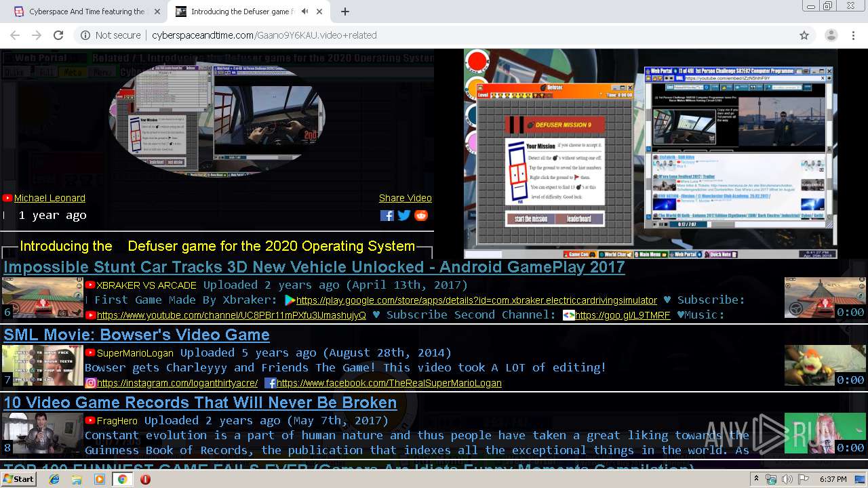The image size is (868, 488).
Task: Reload the current page
Action: click(x=58, y=35)
